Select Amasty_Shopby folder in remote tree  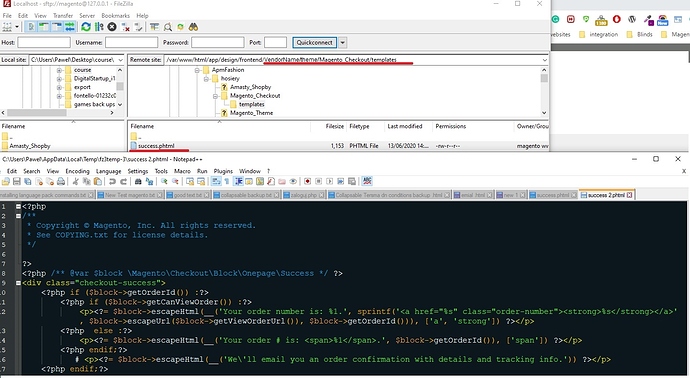pos(250,87)
